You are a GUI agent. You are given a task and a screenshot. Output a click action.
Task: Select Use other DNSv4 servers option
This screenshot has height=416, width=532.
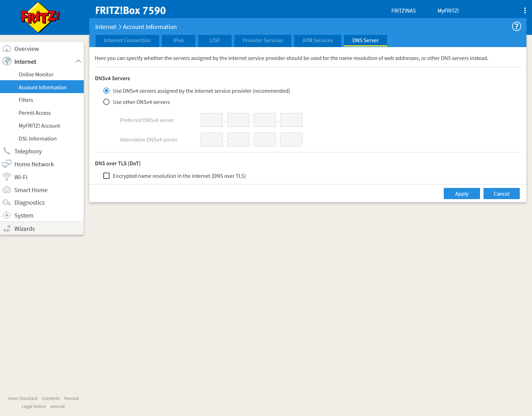[x=106, y=102]
